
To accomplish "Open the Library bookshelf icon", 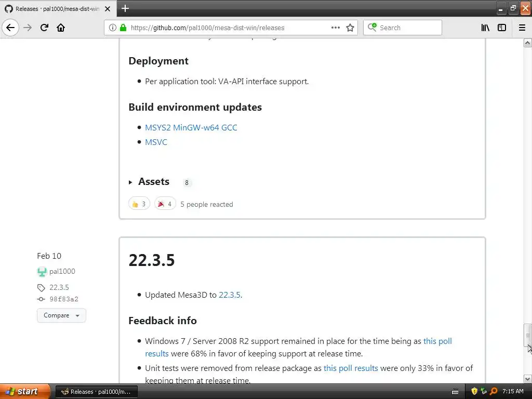I will [x=485, y=28].
